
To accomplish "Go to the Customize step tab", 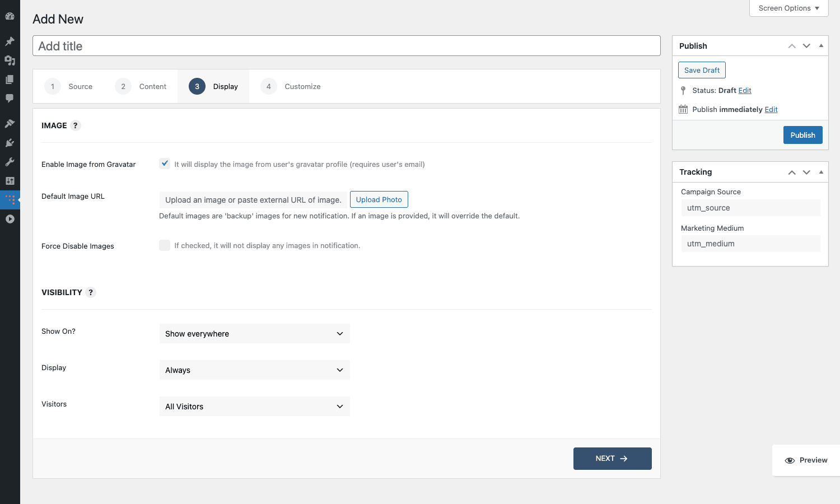I will click(291, 86).
